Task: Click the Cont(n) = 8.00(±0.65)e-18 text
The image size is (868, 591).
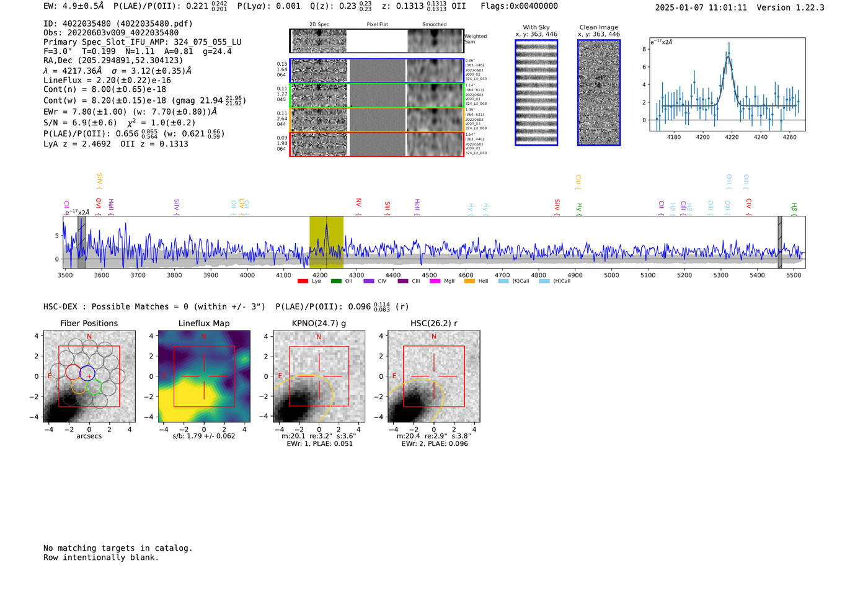Action: point(105,89)
